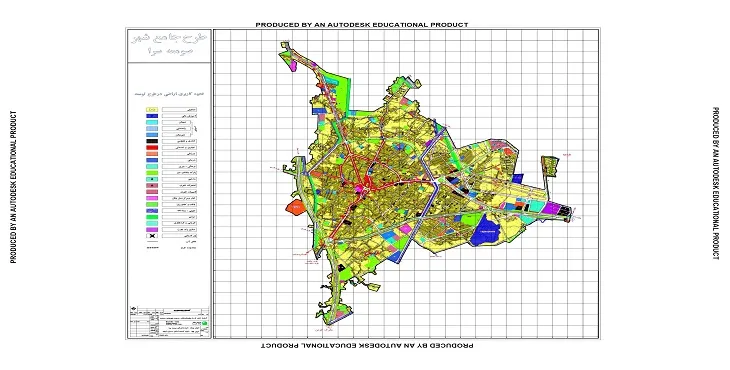This screenshot has width=730, height=370.
Task: Click the legend box marked with an X
Action: click(x=152, y=236)
